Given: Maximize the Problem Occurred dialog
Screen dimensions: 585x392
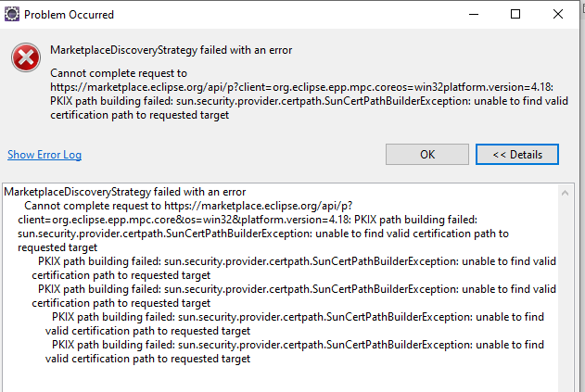Looking at the screenshot, I should (x=515, y=14).
